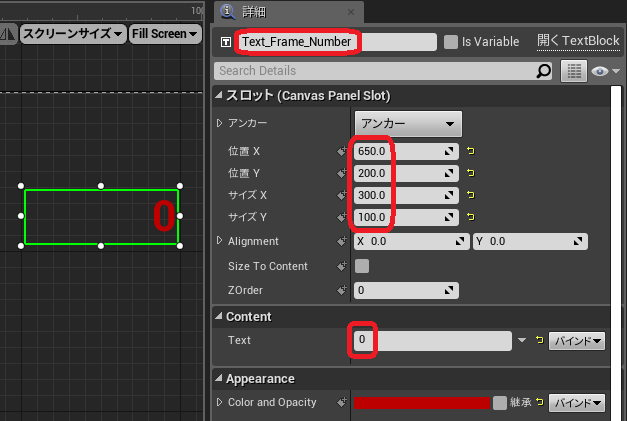Collapse the Appearance section
The image size is (627, 421).
coord(219,378)
